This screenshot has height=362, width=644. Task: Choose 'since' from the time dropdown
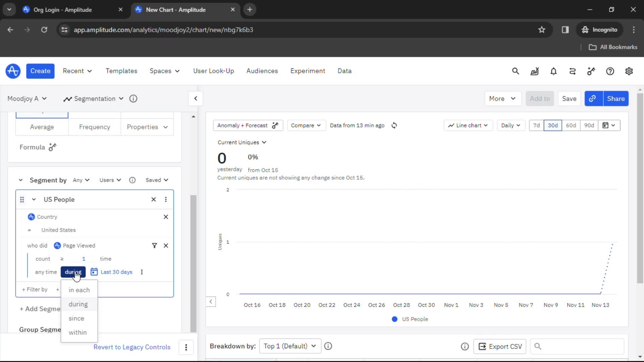79,318
